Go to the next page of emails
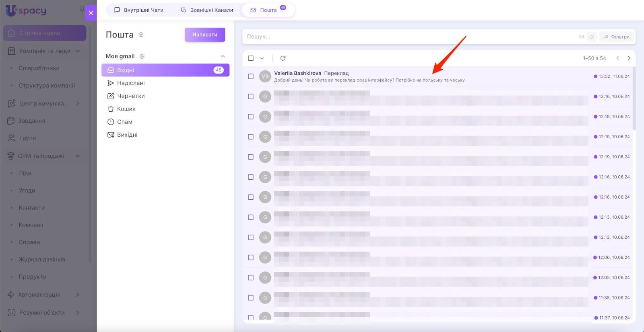This screenshot has height=332, width=644. click(629, 58)
